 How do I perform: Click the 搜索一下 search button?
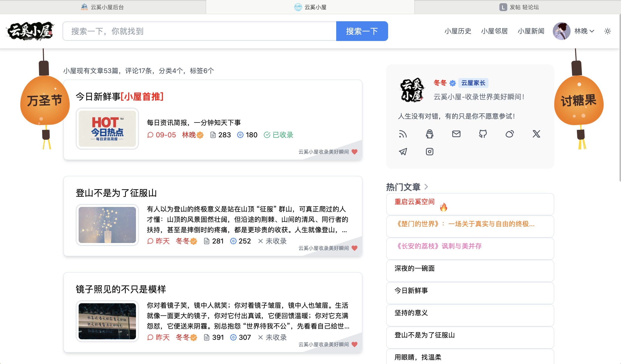point(362,31)
